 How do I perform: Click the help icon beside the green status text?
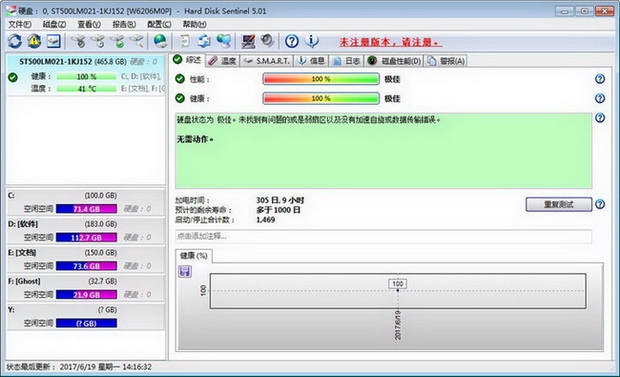point(600,117)
